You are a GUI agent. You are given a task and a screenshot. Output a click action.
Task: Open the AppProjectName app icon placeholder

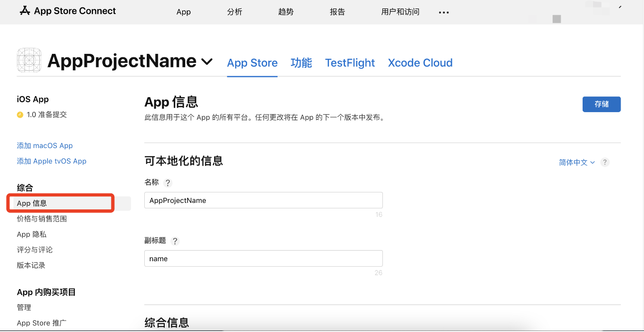click(29, 61)
